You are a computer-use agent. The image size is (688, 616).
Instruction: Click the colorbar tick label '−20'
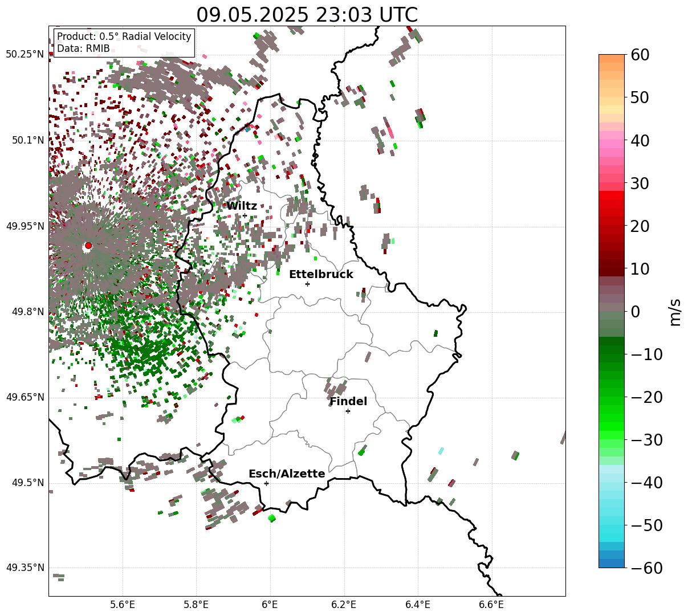[x=647, y=397]
